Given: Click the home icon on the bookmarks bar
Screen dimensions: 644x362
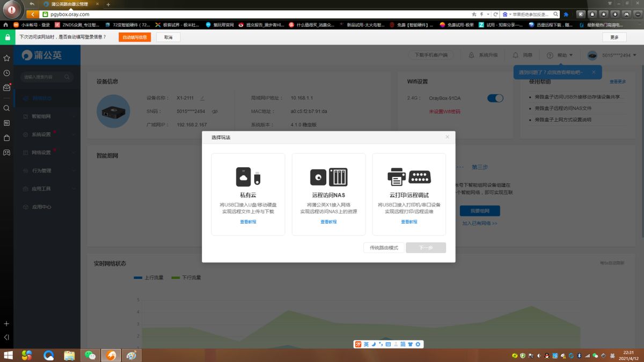Looking at the screenshot, I should pos(6,25).
